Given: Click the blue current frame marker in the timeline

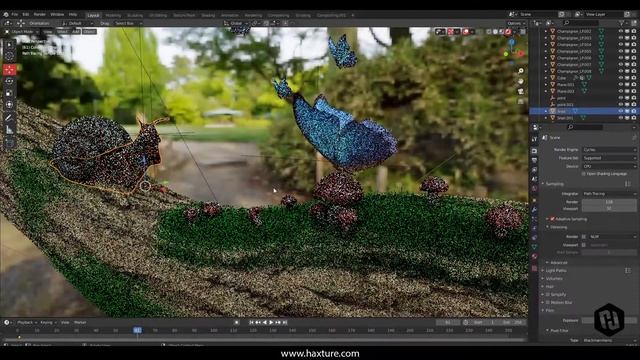Looking at the screenshot, I should (138, 330).
